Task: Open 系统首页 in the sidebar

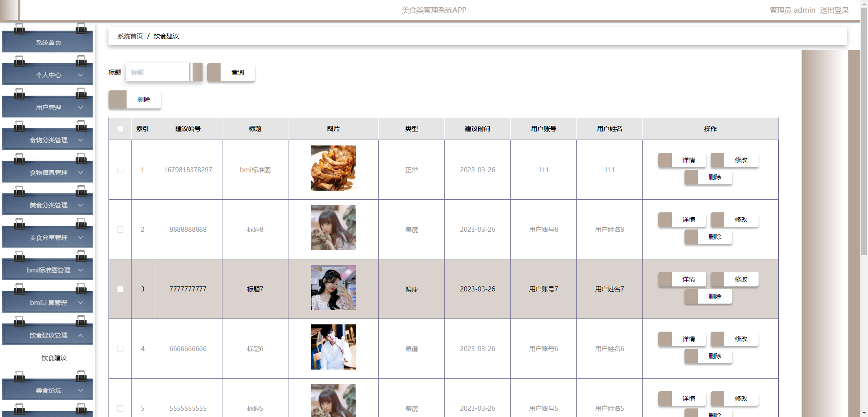Action: coord(47,42)
